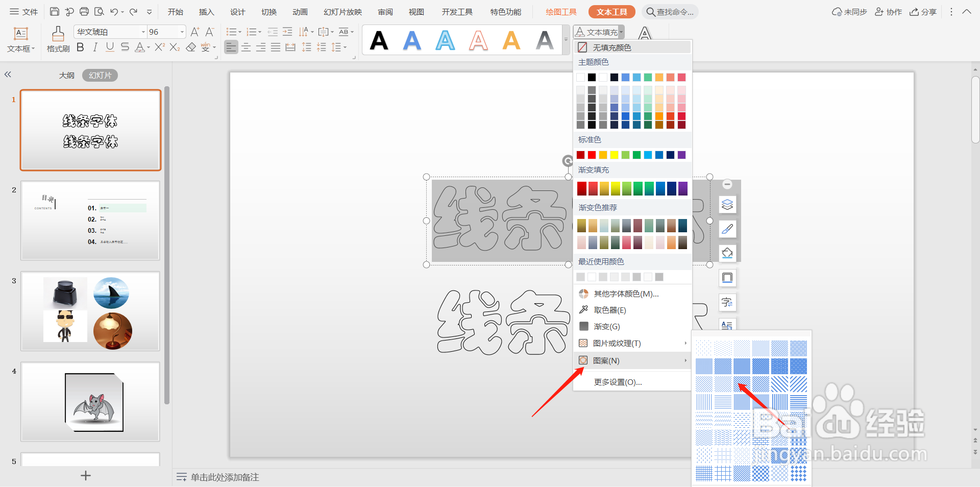This screenshot has width=980, height=487.
Task: Collapse the ribbon with the up chevron
Action: [967, 12]
